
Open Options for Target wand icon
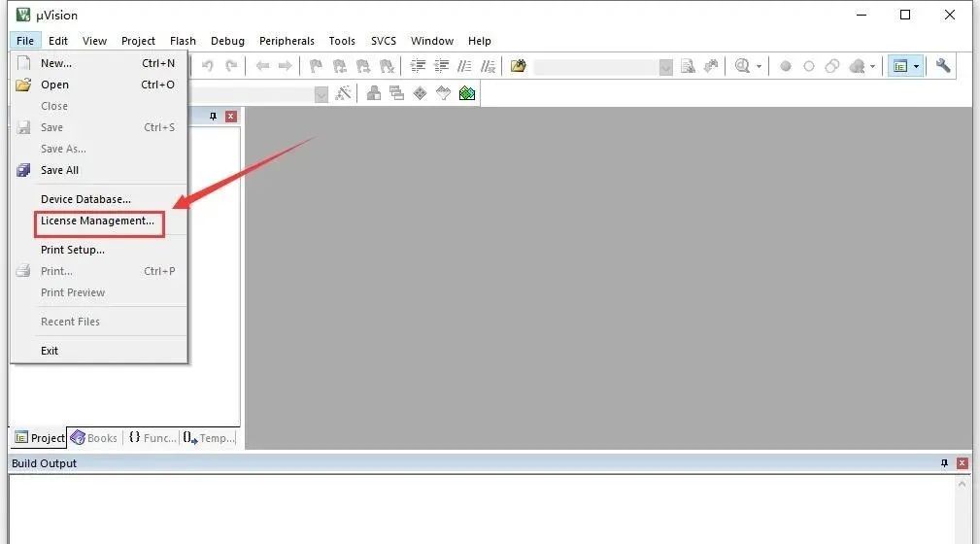tap(343, 93)
